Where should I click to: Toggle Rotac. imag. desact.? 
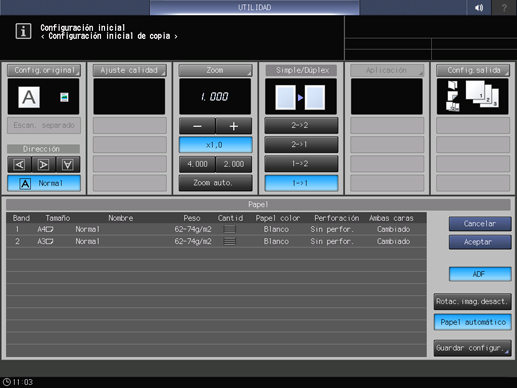pyautogui.click(x=473, y=301)
